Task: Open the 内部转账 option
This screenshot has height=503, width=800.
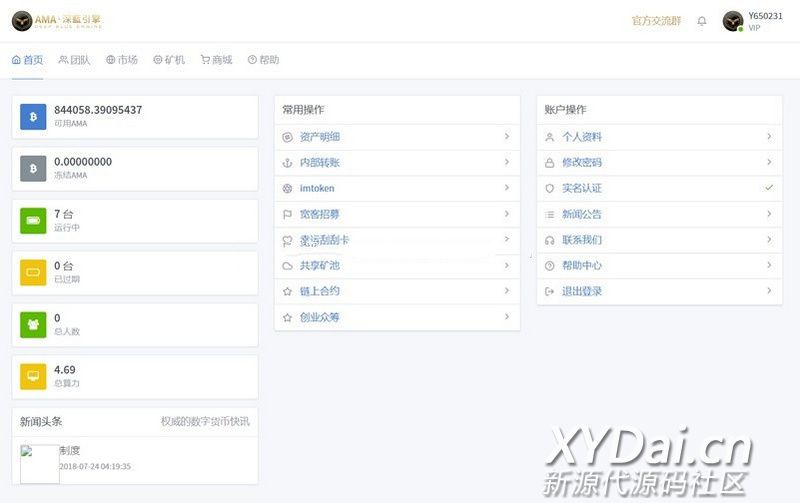Action: pos(319,162)
